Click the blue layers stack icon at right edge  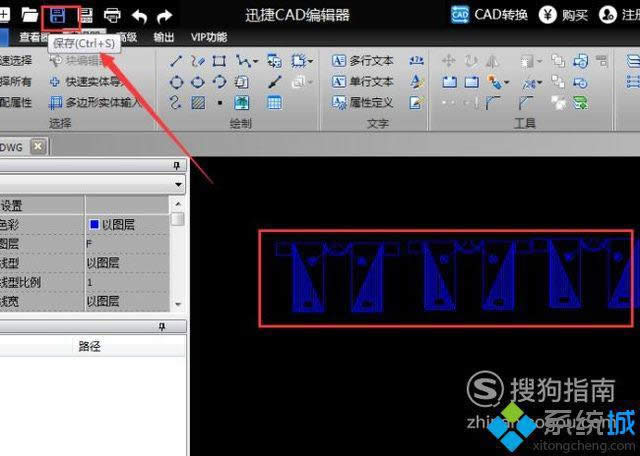633,61
